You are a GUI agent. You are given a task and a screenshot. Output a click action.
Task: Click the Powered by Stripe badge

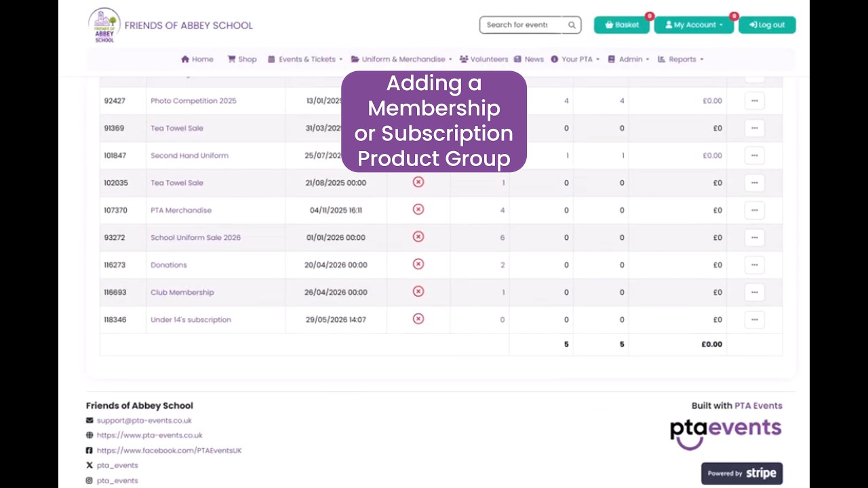click(742, 473)
